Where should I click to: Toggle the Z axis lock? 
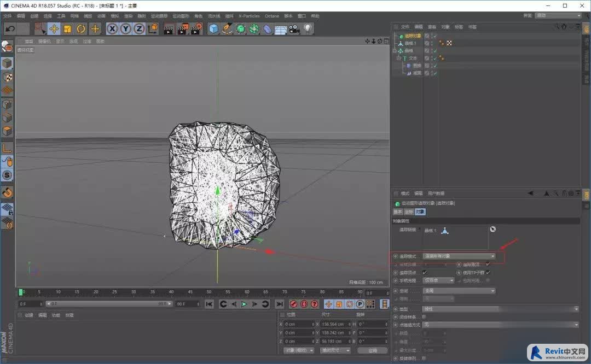point(139,28)
